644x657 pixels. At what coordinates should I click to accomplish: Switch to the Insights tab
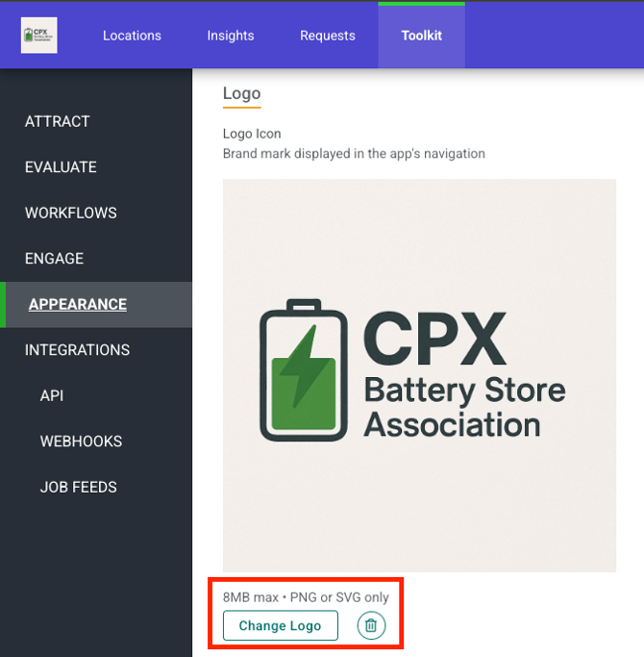(x=231, y=36)
